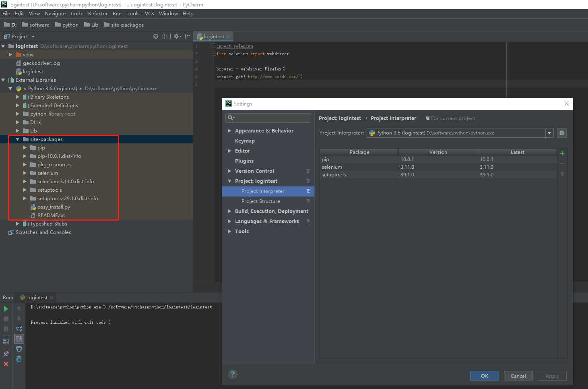Click the Project Interpreter breadcrumb link
This screenshot has width=588, height=389.
click(x=393, y=118)
